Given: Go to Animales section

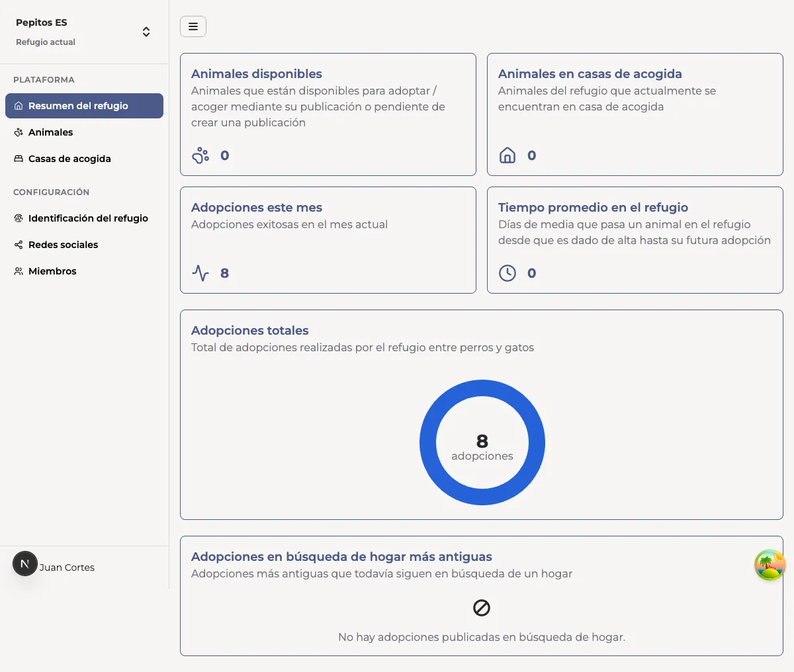Looking at the screenshot, I should pyautogui.click(x=84, y=132).
